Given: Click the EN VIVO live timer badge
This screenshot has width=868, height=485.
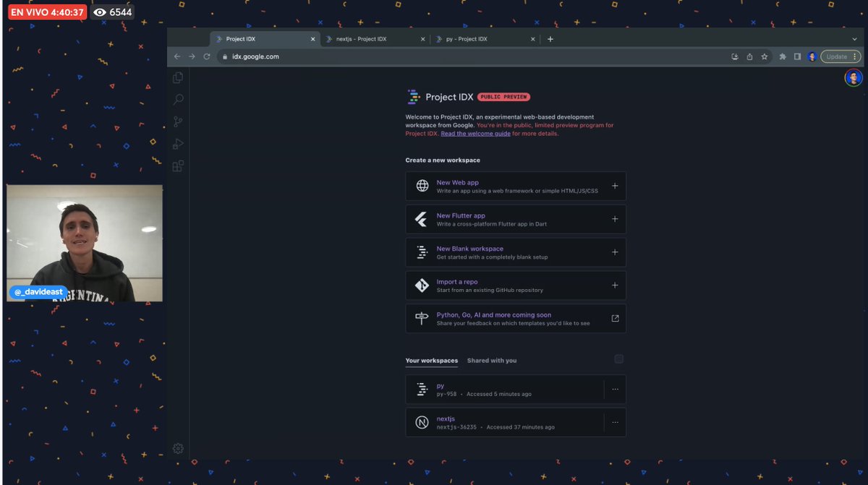Looking at the screenshot, I should point(48,12).
